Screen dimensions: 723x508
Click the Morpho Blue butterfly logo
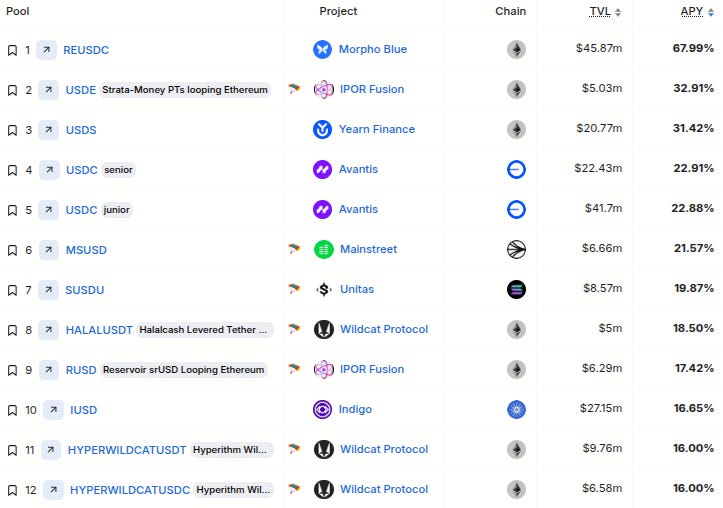click(322, 49)
